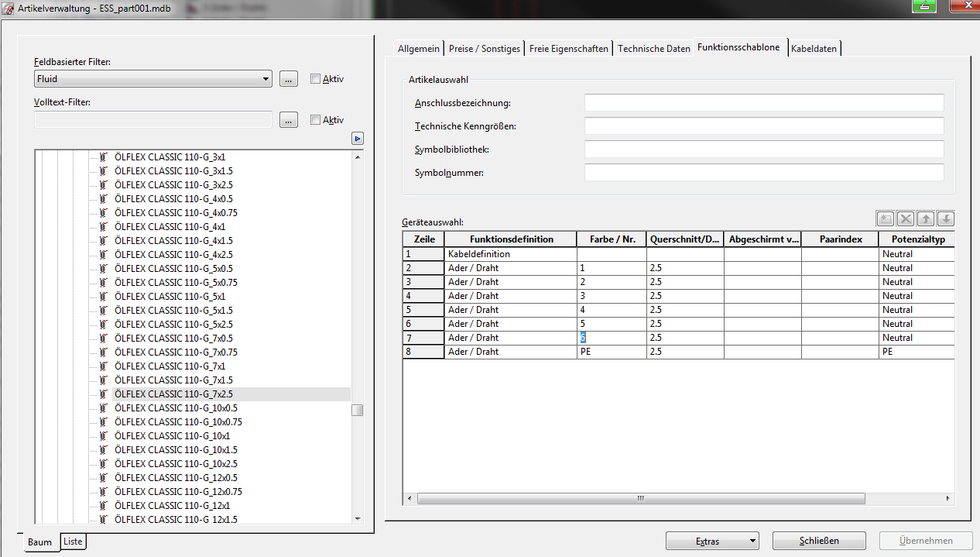Open the Freie Eigenschaften tab
Viewport: 980px width, 557px height.
(x=569, y=48)
